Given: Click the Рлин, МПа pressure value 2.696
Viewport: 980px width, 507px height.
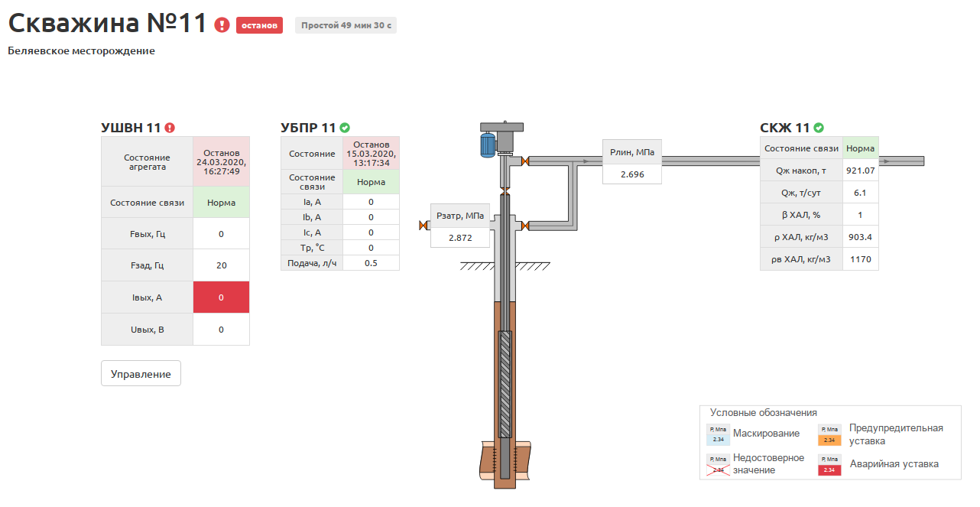Looking at the screenshot, I should point(631,174).
